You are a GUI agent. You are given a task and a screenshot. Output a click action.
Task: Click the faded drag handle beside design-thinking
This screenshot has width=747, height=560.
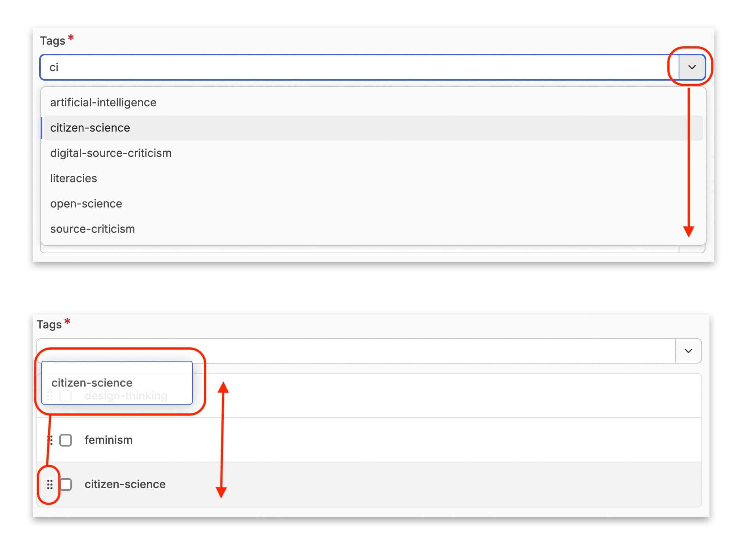coord(50,396)
